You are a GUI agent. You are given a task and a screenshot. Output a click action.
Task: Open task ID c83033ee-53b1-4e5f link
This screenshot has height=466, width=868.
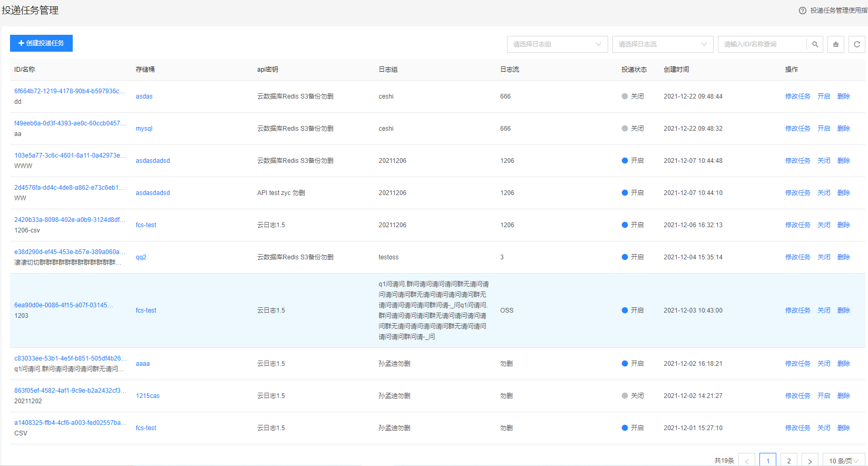point(70,358)
